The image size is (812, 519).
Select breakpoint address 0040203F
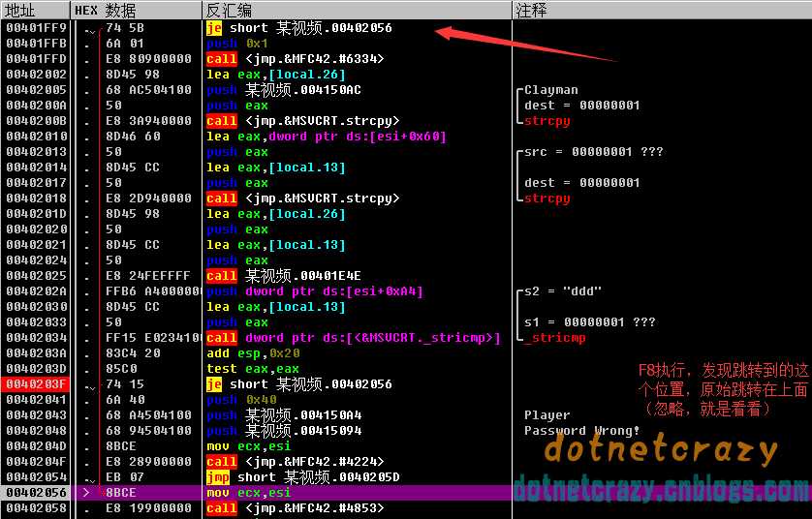36,384
